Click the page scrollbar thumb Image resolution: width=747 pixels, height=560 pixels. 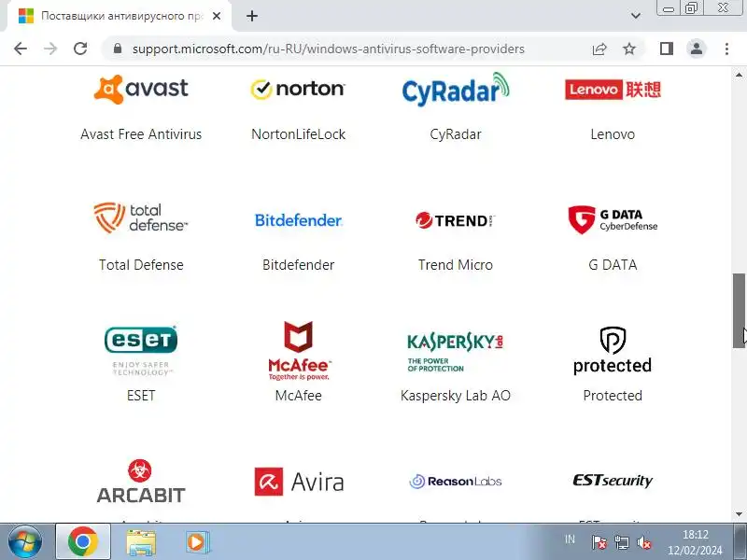[739, 311]
